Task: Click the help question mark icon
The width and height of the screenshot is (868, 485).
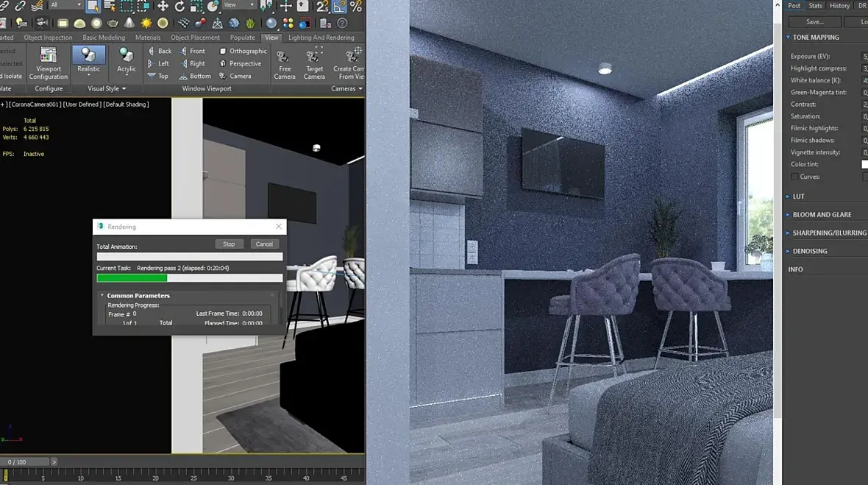Action: coord(343,24)
